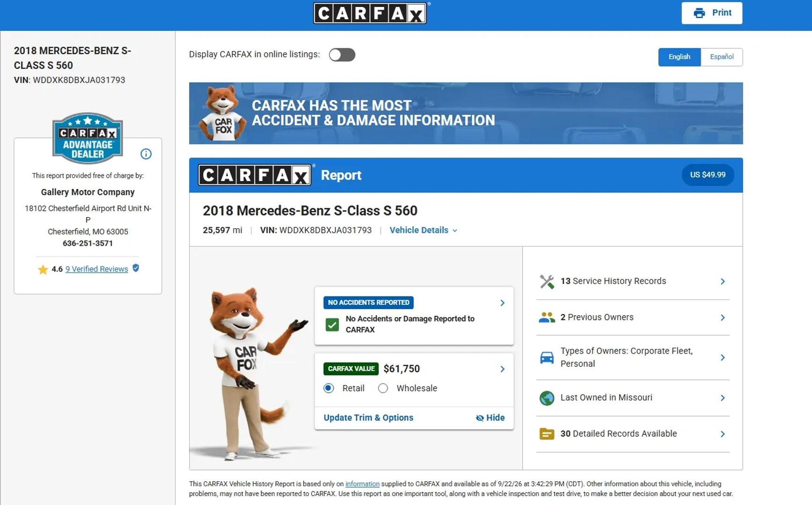The image size is (812, 505).
Task: Click the wrench Service History icon
Action: (547, 281)
